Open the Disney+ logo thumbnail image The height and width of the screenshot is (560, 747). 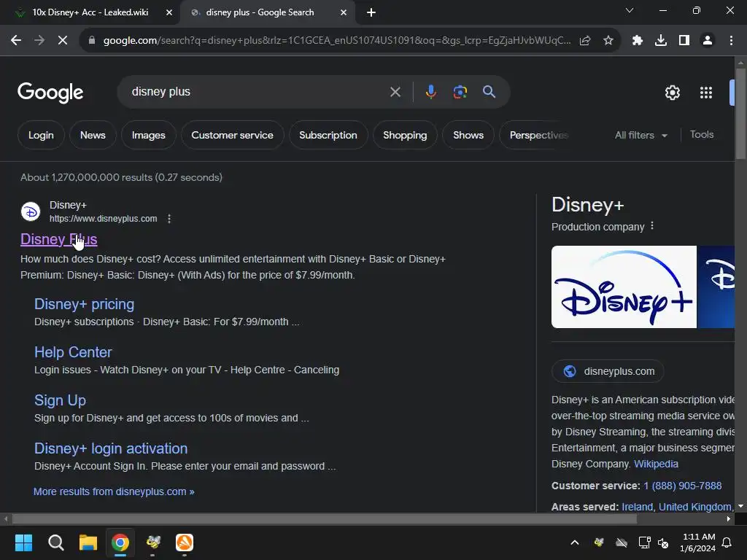[624, 287]
